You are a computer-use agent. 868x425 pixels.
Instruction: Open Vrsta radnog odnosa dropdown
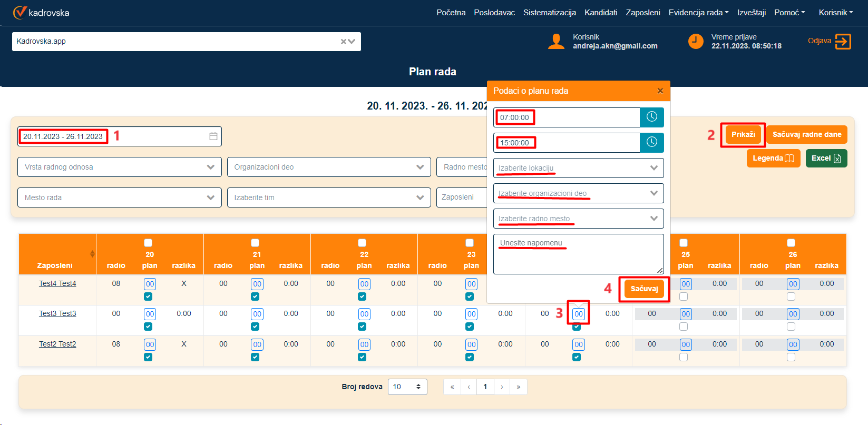tap(119, 167)
